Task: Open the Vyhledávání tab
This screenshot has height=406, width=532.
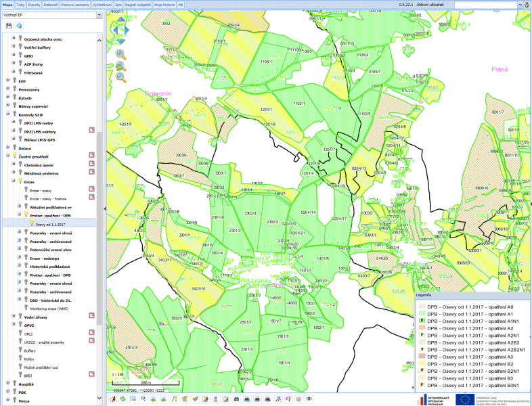Action: [102, 4]
